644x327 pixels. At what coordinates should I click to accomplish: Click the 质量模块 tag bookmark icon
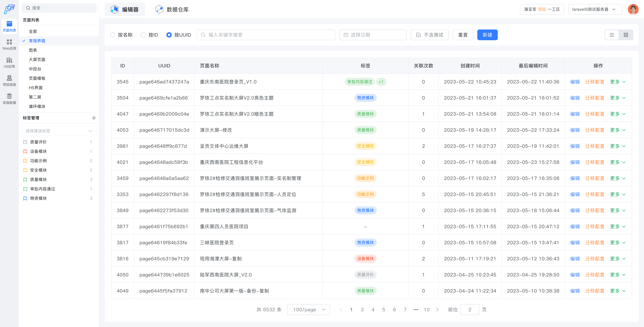pos(25,180)
